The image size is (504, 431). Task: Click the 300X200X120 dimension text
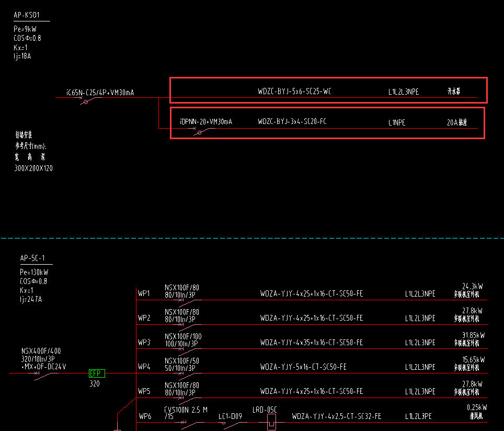pyautogui.click(x=34, y=168)
